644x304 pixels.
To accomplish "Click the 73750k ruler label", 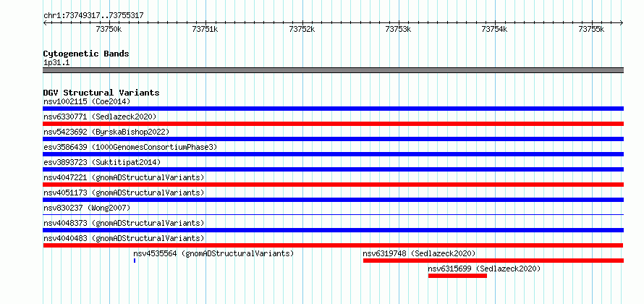I will point(109,29).
